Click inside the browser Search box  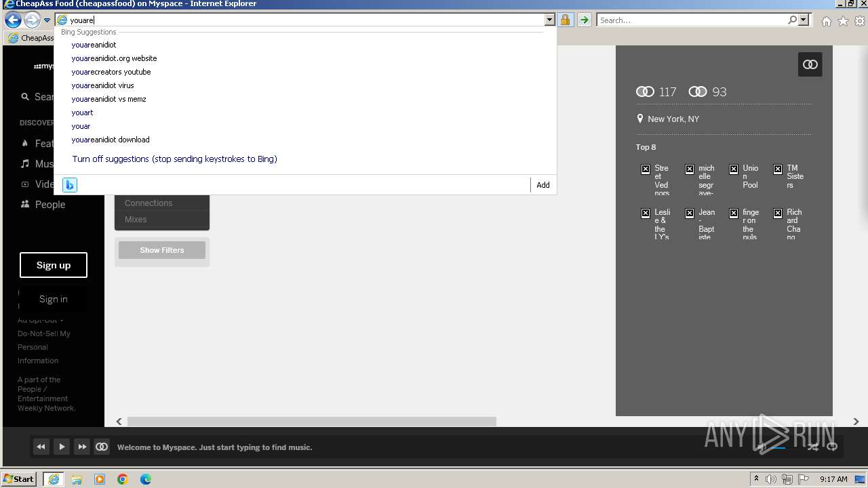tap(692, 20)
